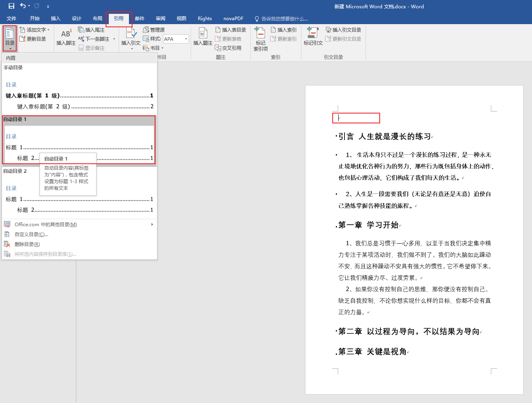Switch to the 开始 (Home) tab

coord(35,19)
